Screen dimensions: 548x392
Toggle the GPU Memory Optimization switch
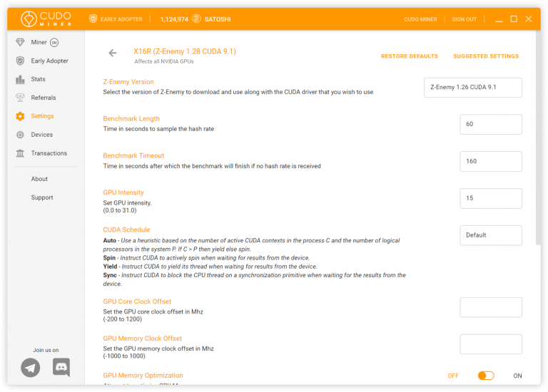point(486,376)
